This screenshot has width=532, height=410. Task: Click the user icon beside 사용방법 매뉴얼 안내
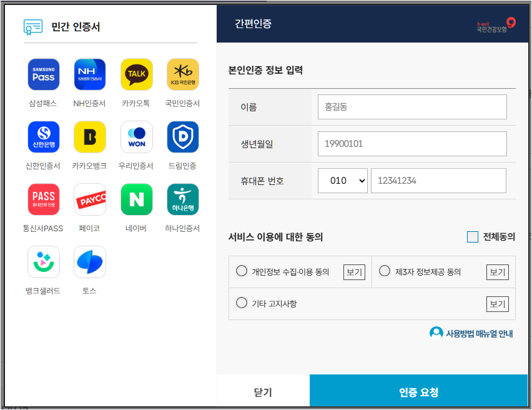click(436, 333)
